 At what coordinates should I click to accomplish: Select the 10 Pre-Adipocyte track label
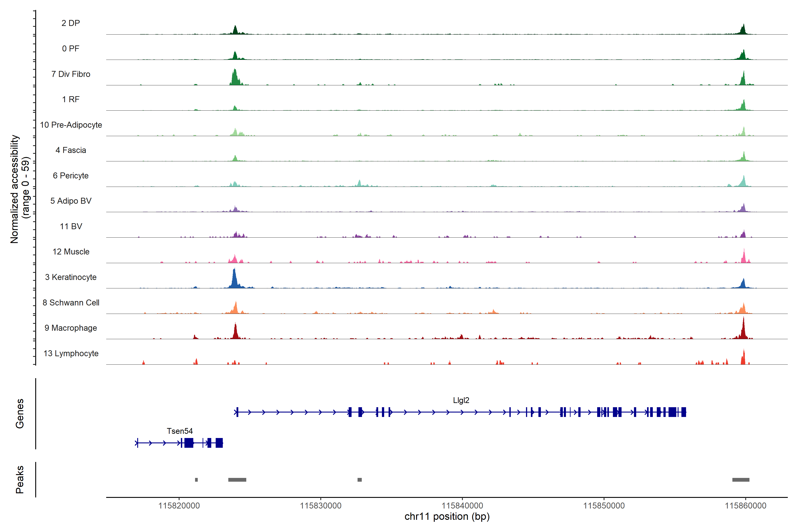[x=70, y=125]
